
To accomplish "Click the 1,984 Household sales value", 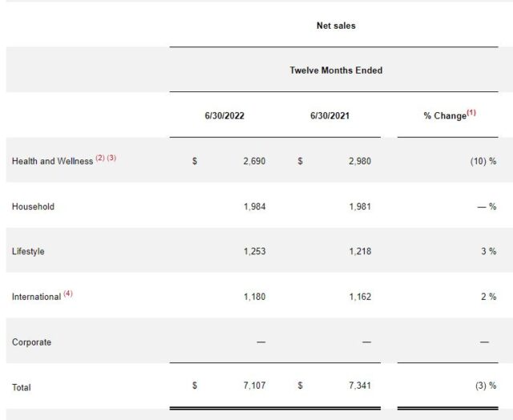I will (x=254, y=206).
